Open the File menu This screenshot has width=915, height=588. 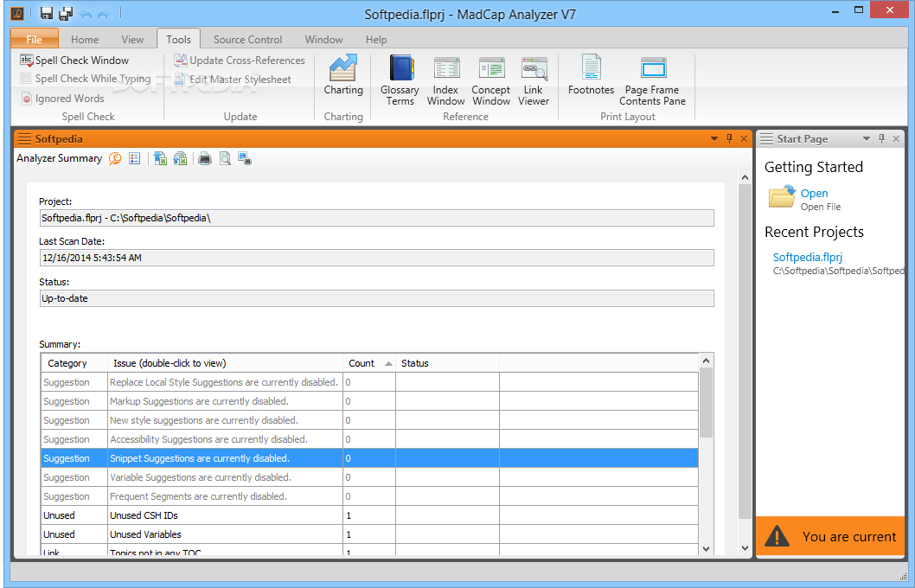[35, 39]
